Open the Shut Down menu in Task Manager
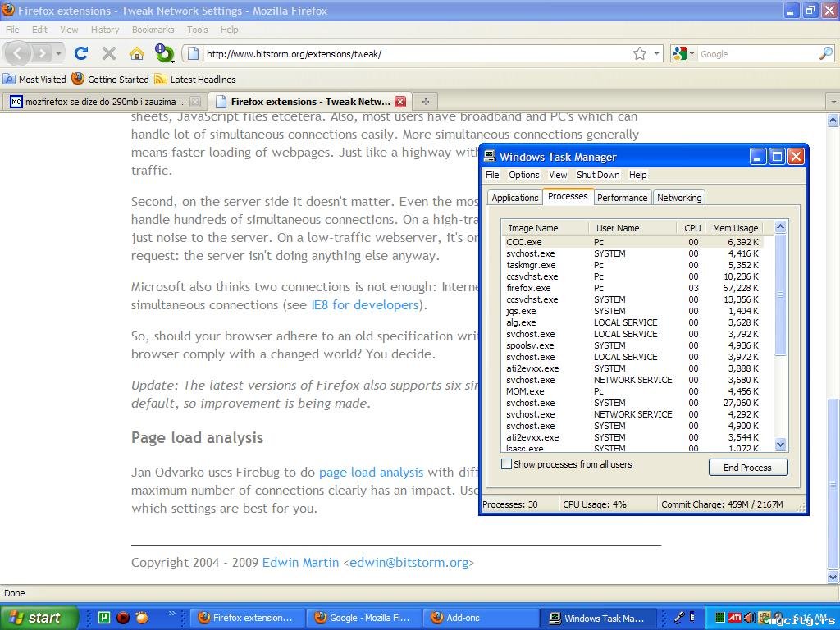The height and width of the screenshot is (630, 840). 598,175
